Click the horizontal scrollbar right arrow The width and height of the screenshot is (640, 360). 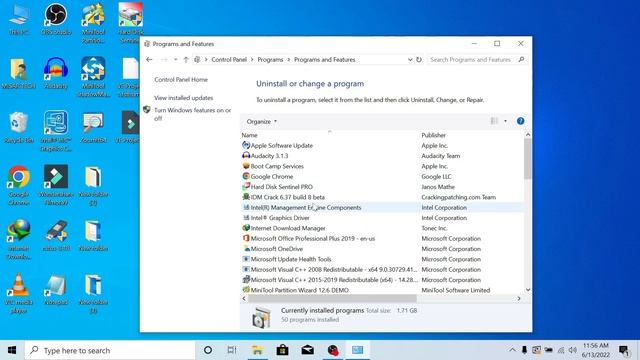tap(519, 298)
